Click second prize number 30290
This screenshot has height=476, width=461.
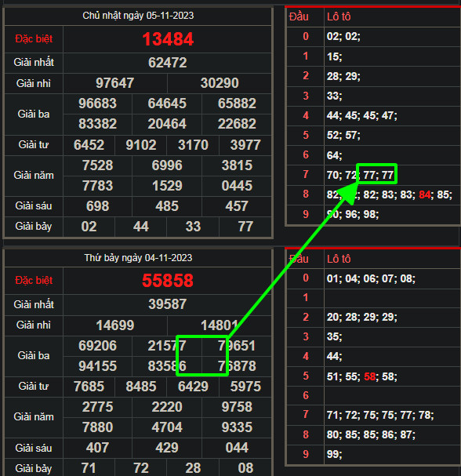220,83
